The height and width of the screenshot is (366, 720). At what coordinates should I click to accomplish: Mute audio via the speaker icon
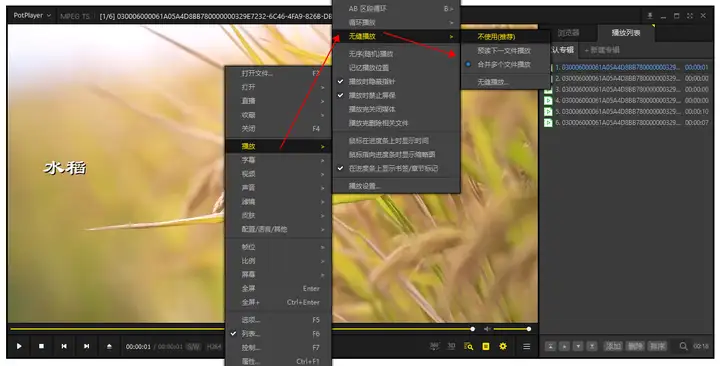tap(487, 329)
